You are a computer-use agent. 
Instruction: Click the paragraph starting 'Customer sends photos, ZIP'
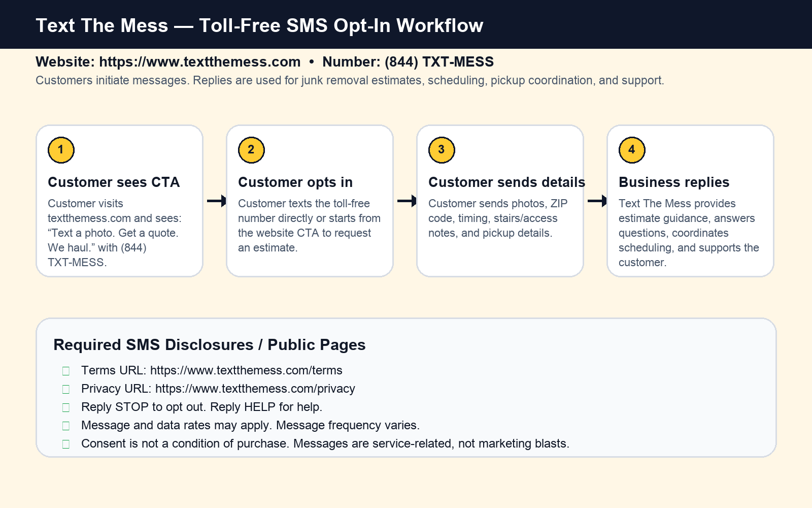[x=498, y=218]
